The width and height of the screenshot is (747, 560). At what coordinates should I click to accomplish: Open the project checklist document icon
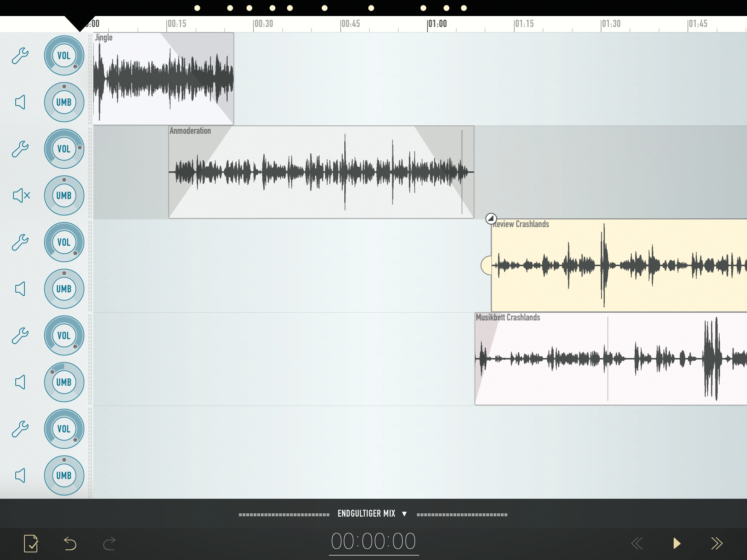[x=31, y=543]
